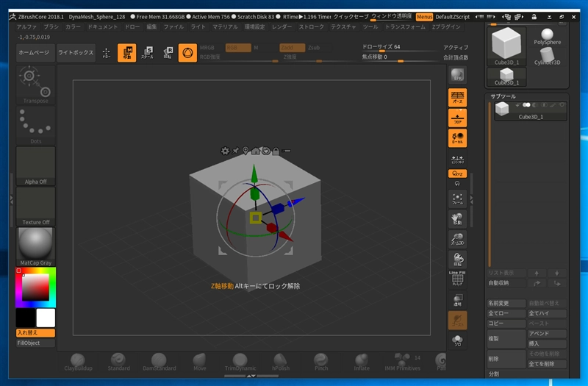Toggle the Ghost (ゴースト) transparency button
588x386 pixels.
pos(457,321)
